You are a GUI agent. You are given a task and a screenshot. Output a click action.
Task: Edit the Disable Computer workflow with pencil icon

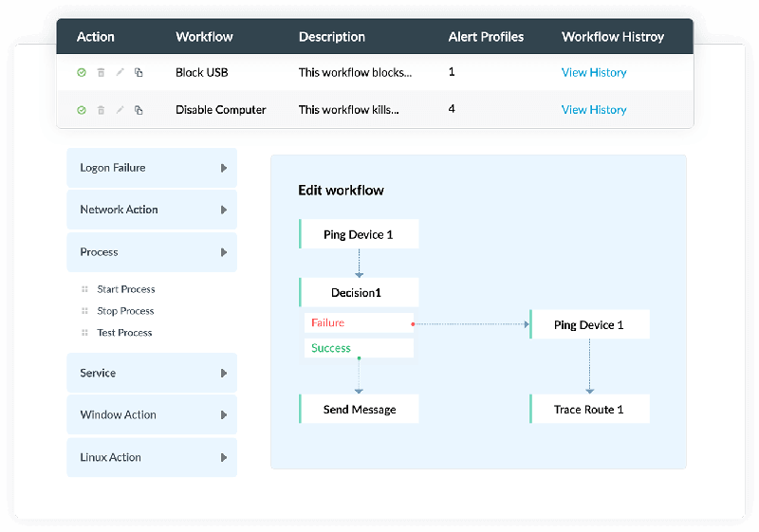tap(120, 110)
